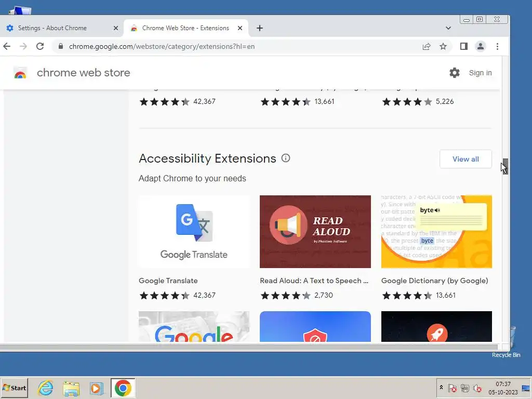This screenshot has height=399, width=532.
Task: Open the partially visible Google logo extension card
Action: point(194,326)
